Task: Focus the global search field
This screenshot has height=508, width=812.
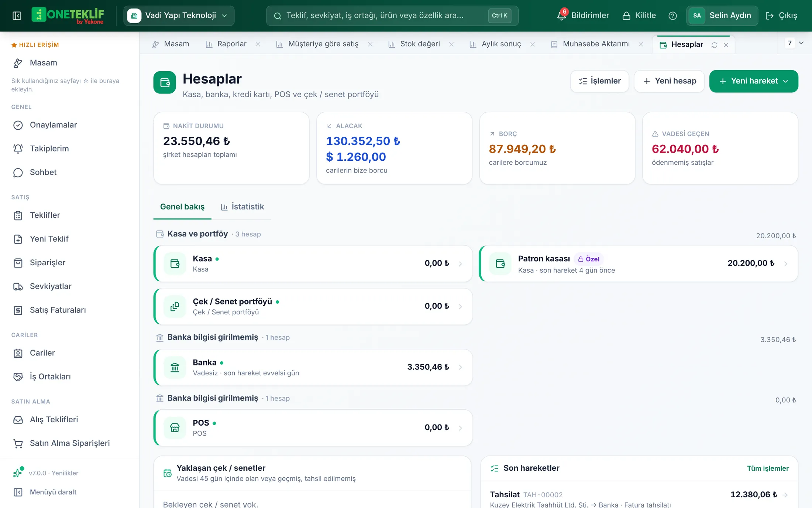Action: [392, 16]
